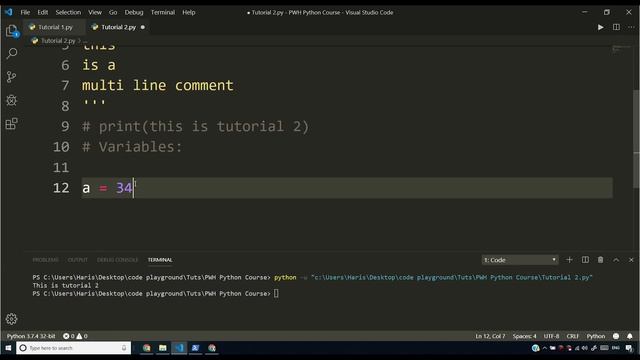Image resolution: width=640 pixels, height=360 pixels.
Task: Switch to the Problems panel tab
Action: point(45,260)
